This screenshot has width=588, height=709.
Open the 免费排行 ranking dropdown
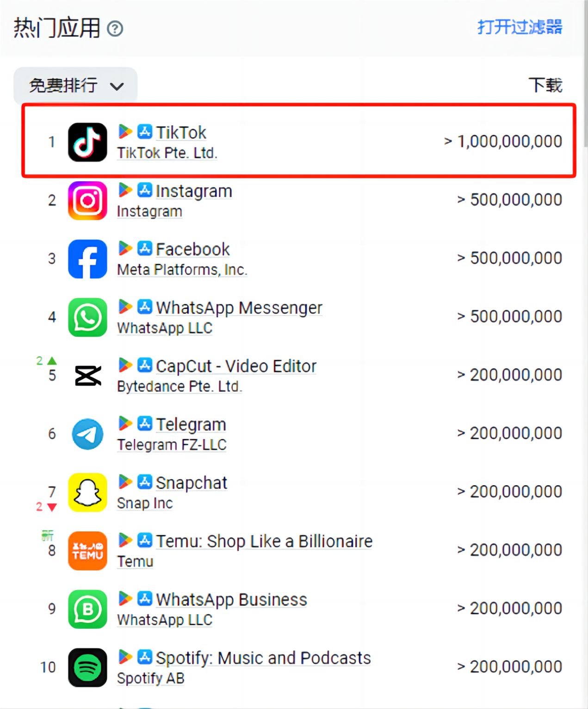point(64,85)
